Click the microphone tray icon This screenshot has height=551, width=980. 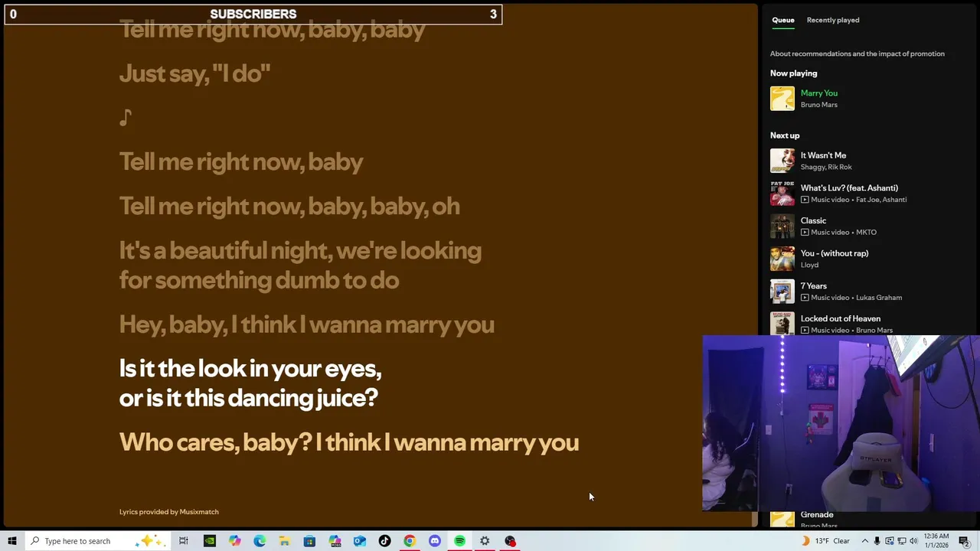click(877, 541)
